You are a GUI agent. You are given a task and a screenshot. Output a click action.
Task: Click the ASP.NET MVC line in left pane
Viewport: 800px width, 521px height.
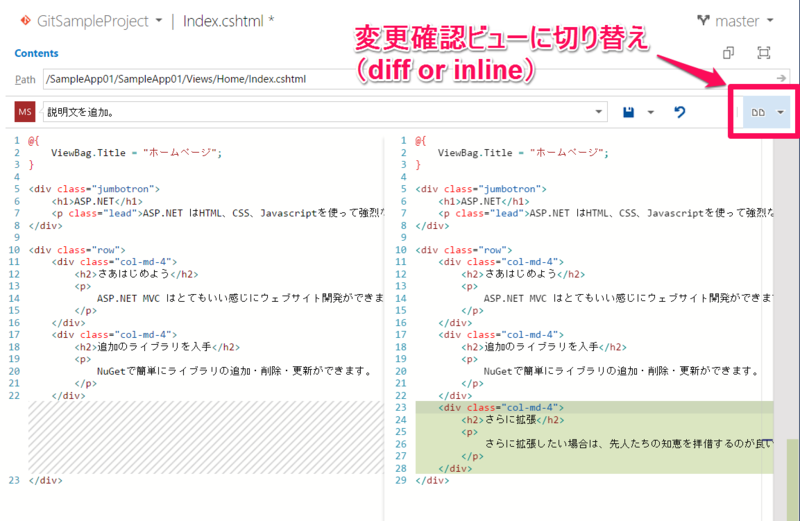pyautogui.click(x=240, y=298)
